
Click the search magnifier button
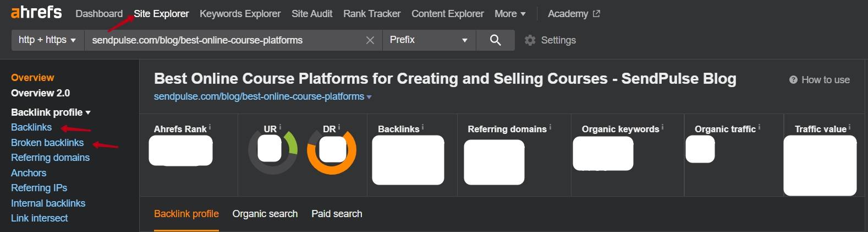[x=495, y=40]
